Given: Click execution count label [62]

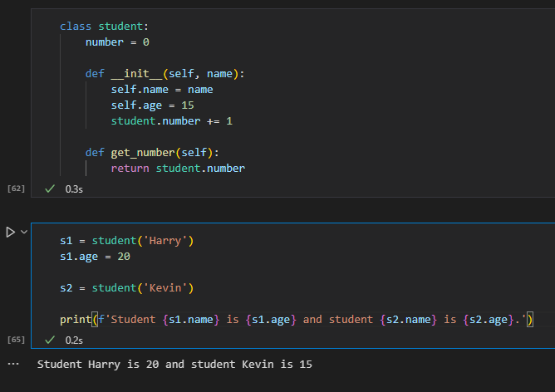Looking at the screenshot, I should 16,189.
